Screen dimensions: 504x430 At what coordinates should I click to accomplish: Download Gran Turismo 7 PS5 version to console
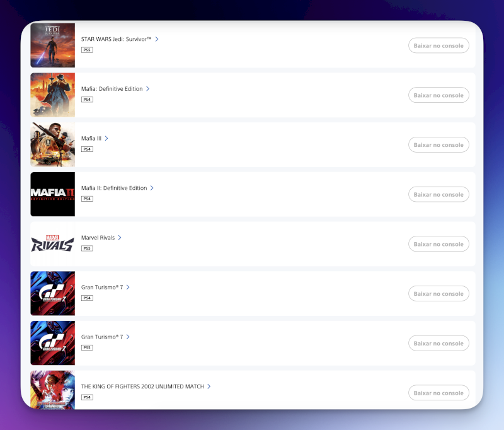438,343
